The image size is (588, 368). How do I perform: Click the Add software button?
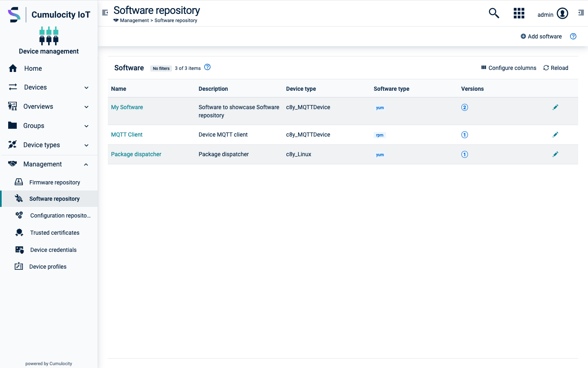point(541,36)
